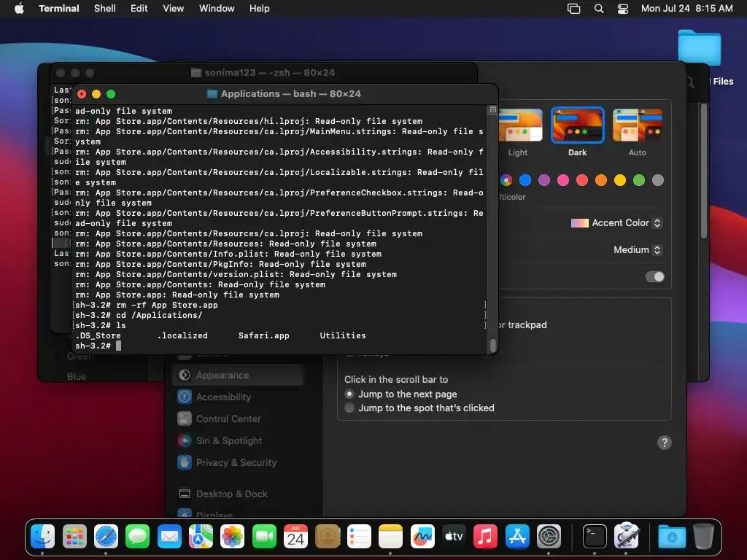Image resolution: width=747 pixels, height=560 pixels.
Task: Open the Accent Color highlight dropdown
Action: point(616,223)
